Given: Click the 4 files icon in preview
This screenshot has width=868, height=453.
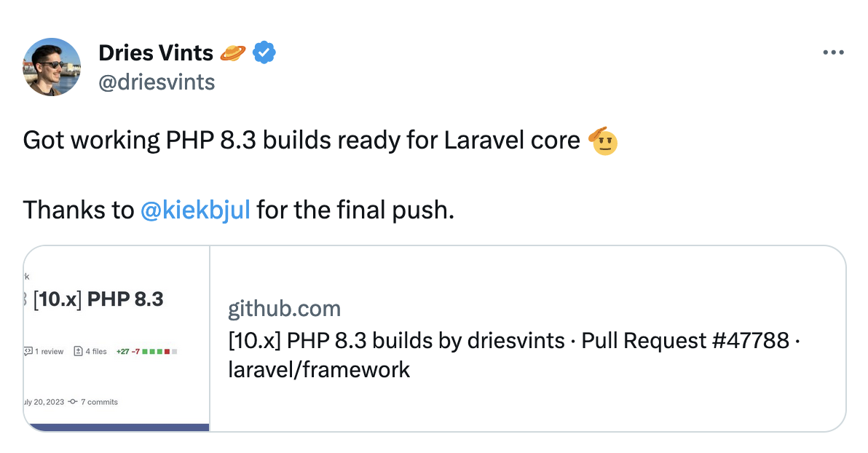Looking at the screenshot, I should (x=78, y=351).
